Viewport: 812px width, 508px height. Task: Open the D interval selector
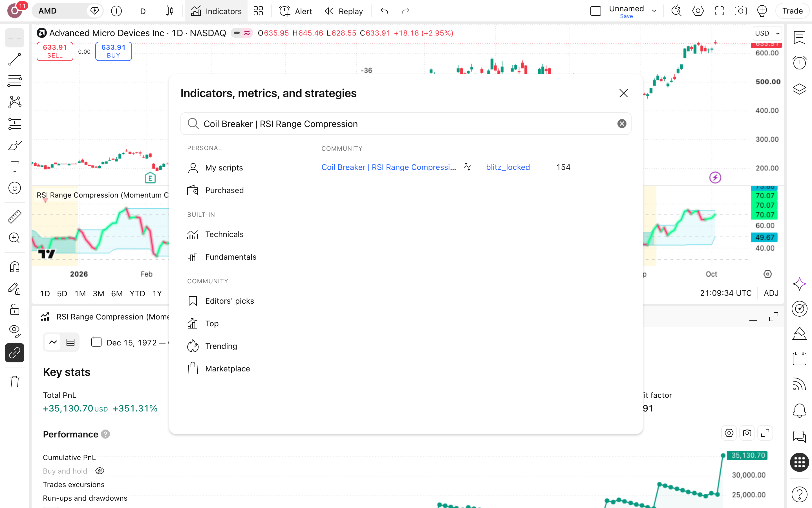[143, 11]
